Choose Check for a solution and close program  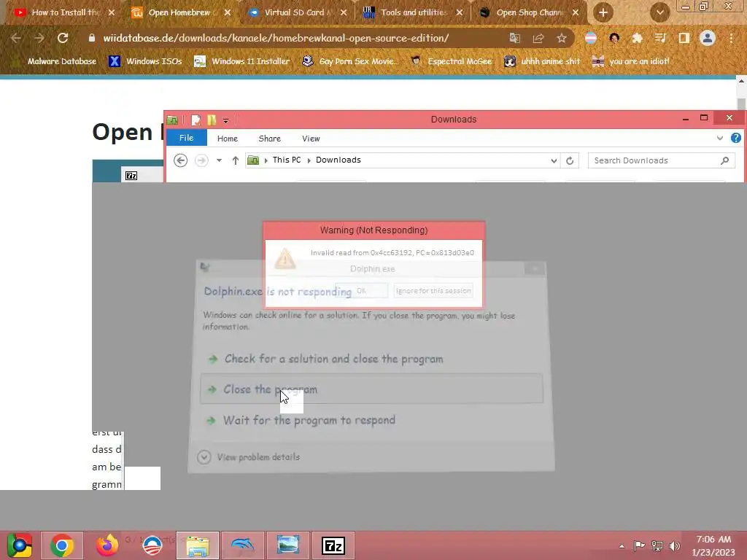coord(333,359)
